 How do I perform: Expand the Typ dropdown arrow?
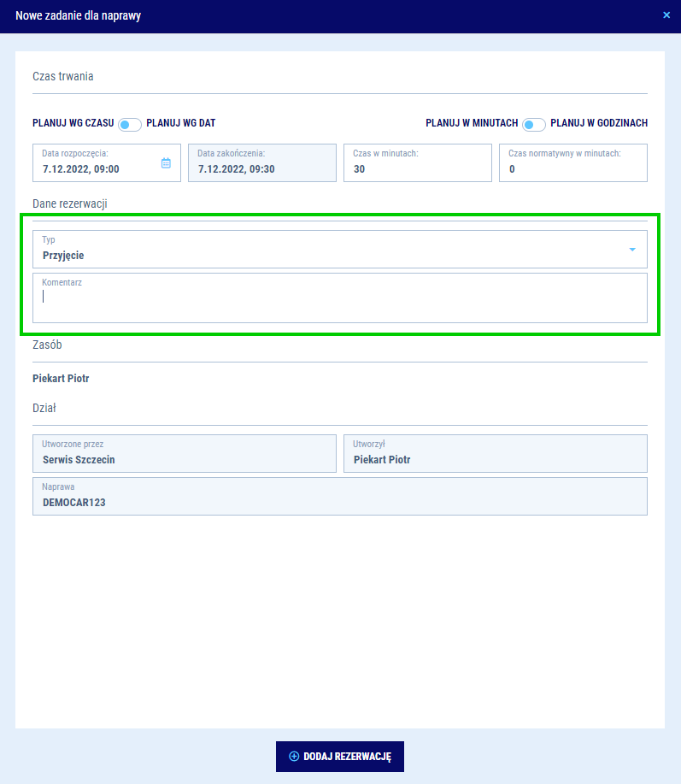tap(632, 250)
